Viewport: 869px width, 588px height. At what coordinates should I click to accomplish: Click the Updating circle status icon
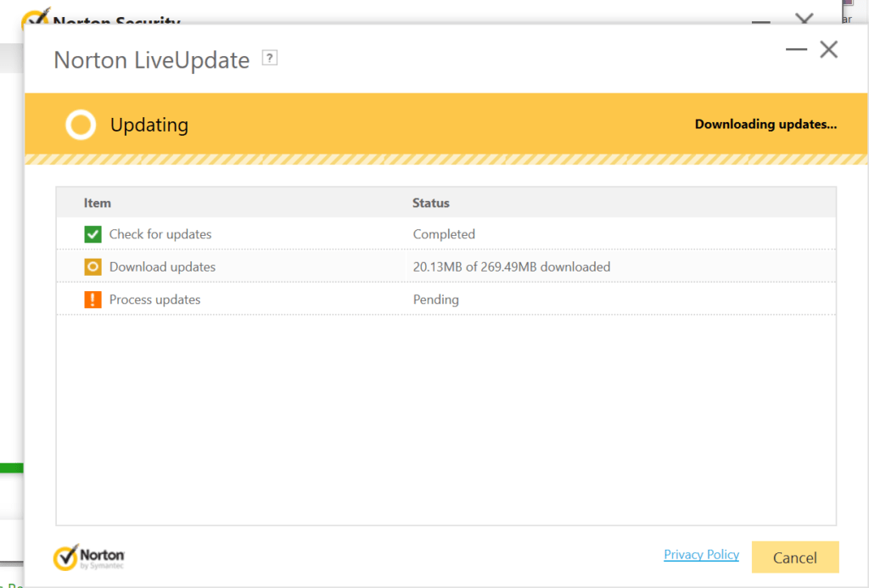point(81,125)
